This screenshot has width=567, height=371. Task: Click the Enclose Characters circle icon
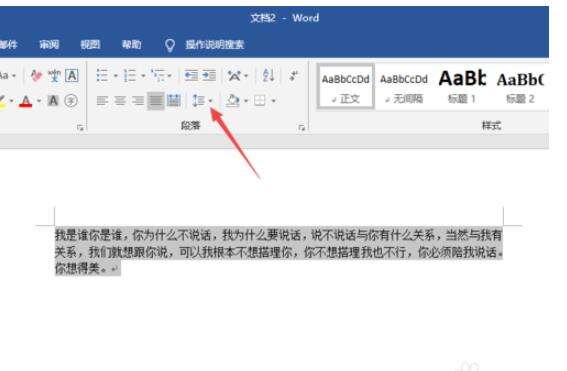[x=71, y=101]
